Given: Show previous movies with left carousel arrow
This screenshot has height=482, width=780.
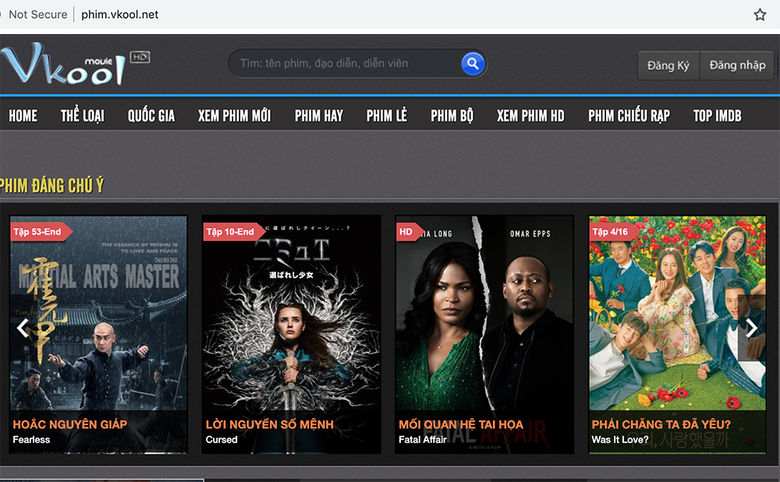Looking at the screenshot, I should tap(22, 328).
